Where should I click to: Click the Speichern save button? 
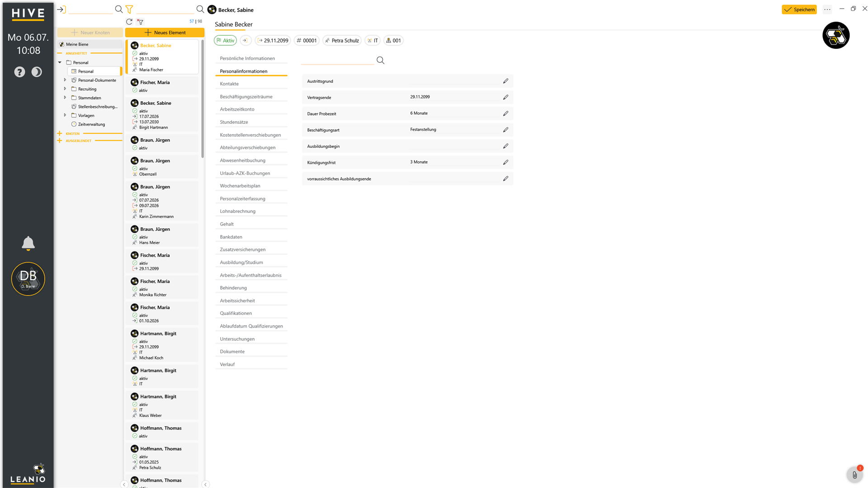click(x=799, y=9)
